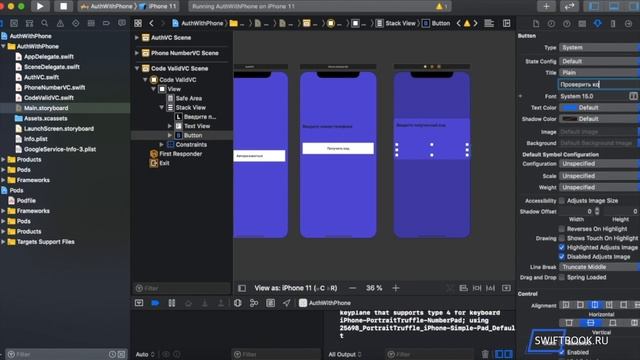
Task: Open the Add New Constraints tool
Action: coord(477,288)
